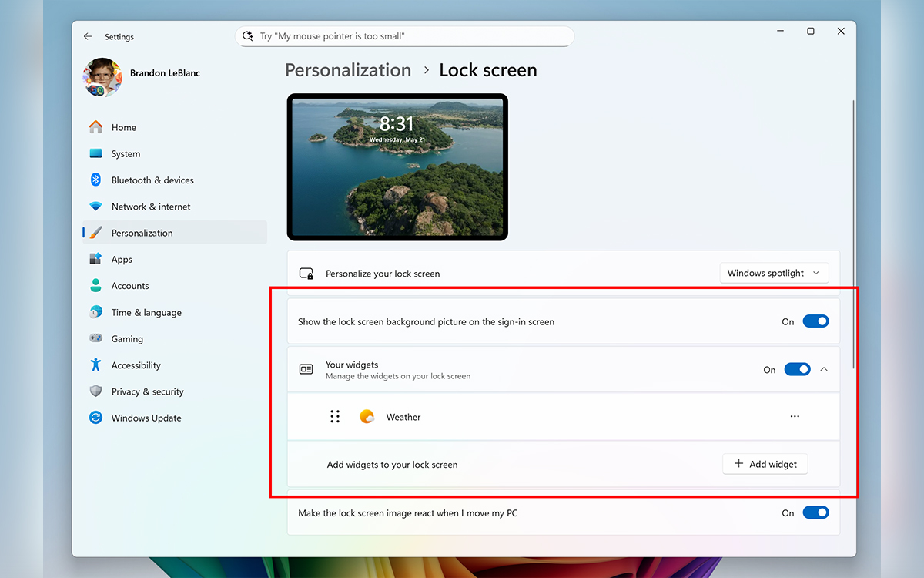Click the Accounts person icon

(x=95, y=285)
